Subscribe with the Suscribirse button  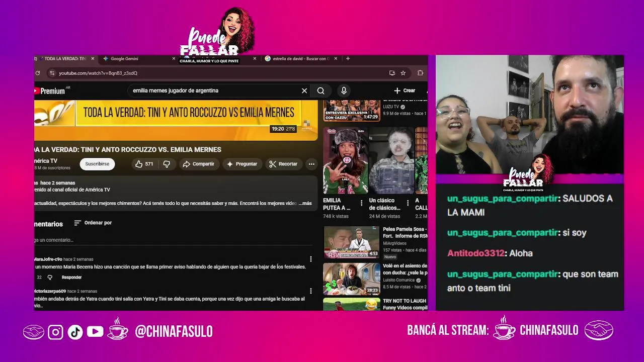[97, 164]
